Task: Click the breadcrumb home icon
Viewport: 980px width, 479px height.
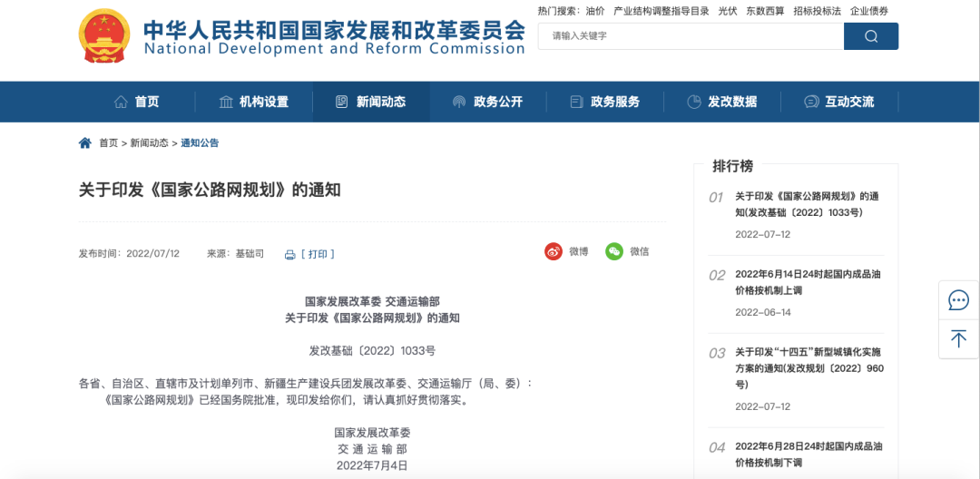Action: pyautogui.click(x=85, y=143)
